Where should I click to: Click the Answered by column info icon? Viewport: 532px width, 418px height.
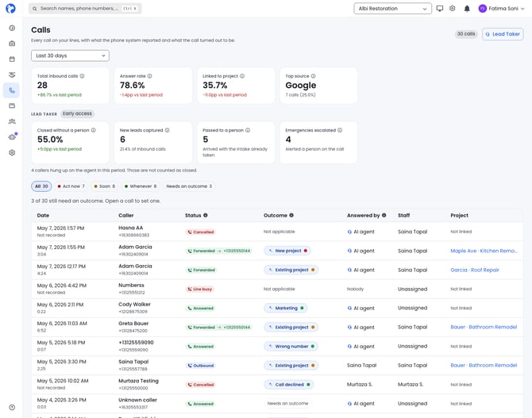coord(384,215)
